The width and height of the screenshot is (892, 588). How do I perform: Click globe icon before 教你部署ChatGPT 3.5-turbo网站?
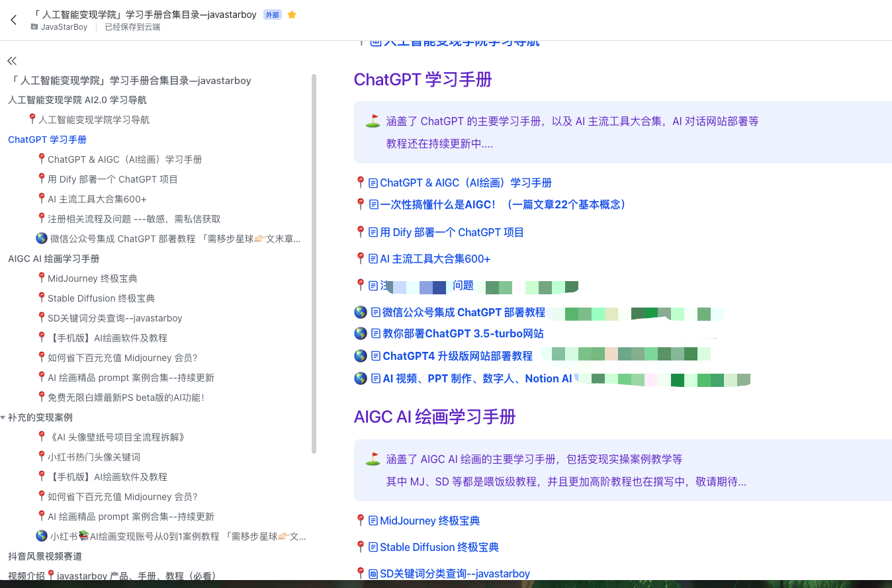coord(361,333)
